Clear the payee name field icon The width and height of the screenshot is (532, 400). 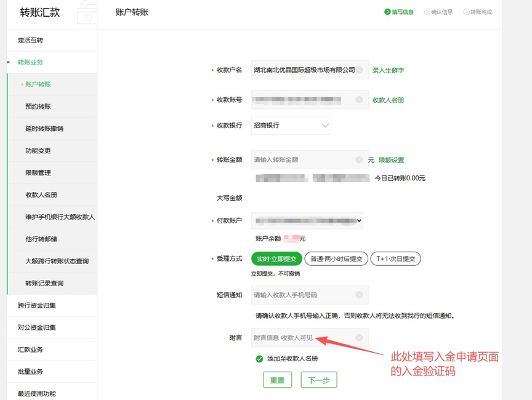point(360,70)
